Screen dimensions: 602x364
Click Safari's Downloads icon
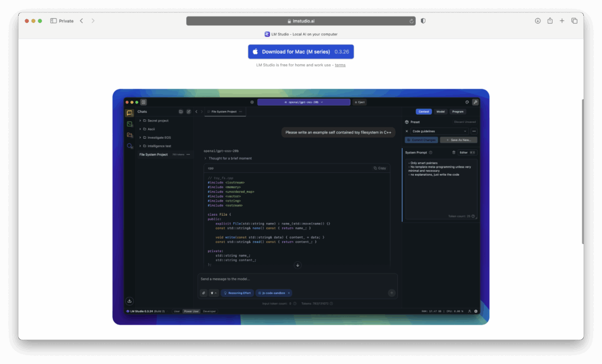[x=537, y=21]
